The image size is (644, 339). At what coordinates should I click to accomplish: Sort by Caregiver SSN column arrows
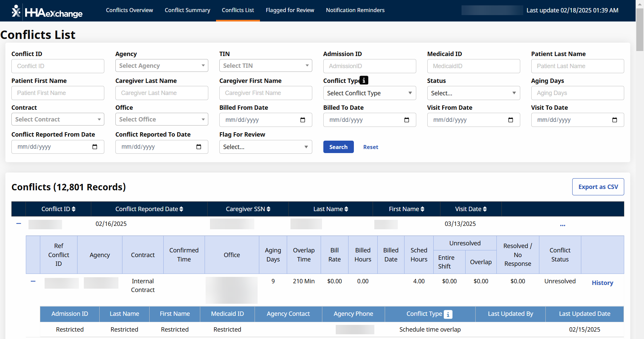click(268, 209)
